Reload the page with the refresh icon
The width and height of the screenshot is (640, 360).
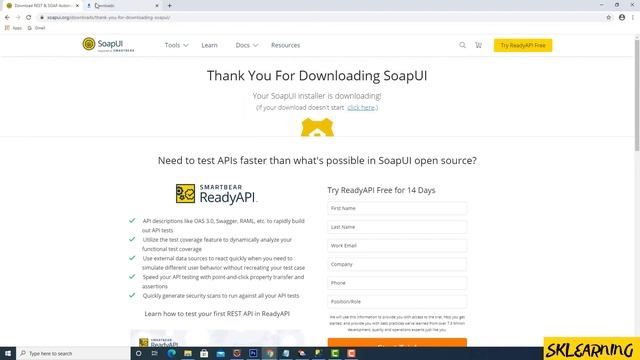click(x=29, y=18)
